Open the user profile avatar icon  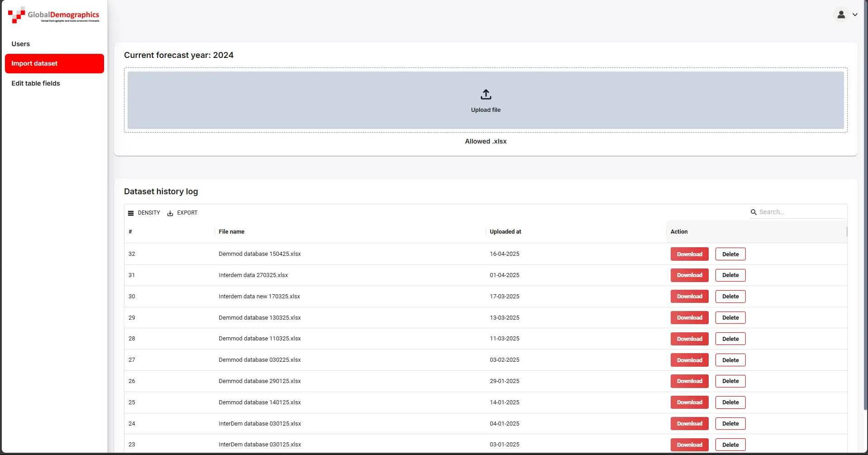click(x=841, y=14)
